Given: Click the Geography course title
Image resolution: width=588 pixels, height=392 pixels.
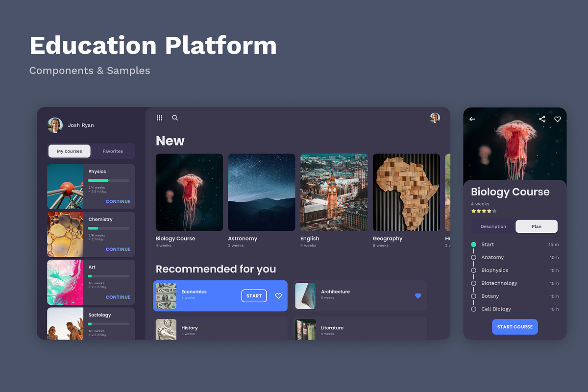Looking at the screenshot, I should click(388, 239).
